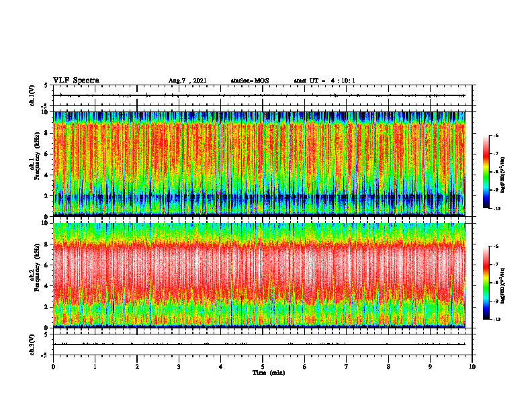The height and width of the screenshot is (411, 532).
Task: Click the ch.1 voltage waveform trace
Action: click(259, 95)
